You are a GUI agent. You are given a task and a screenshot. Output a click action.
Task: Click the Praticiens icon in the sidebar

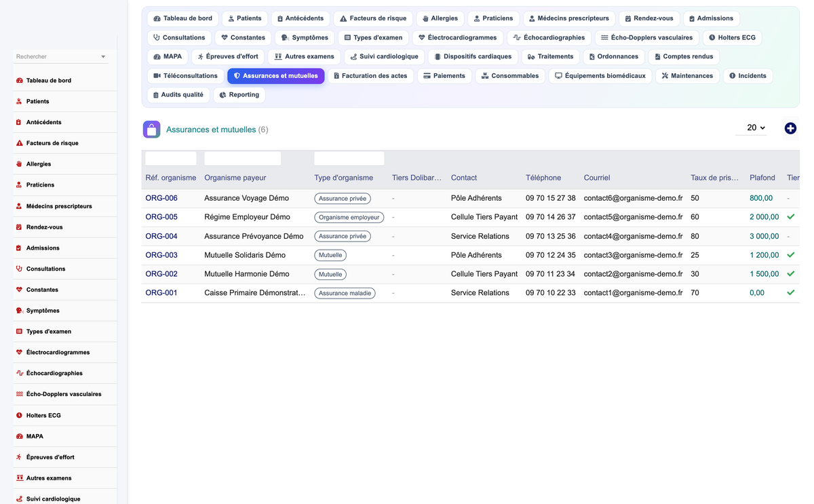click(19, 185)
